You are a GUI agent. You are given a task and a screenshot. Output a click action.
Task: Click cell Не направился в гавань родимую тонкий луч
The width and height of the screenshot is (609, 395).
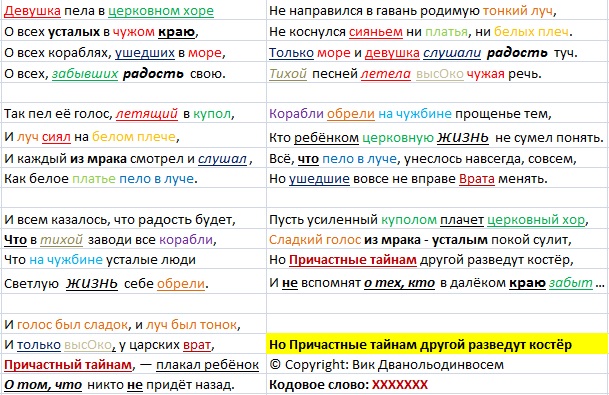(x=438, y=10)
